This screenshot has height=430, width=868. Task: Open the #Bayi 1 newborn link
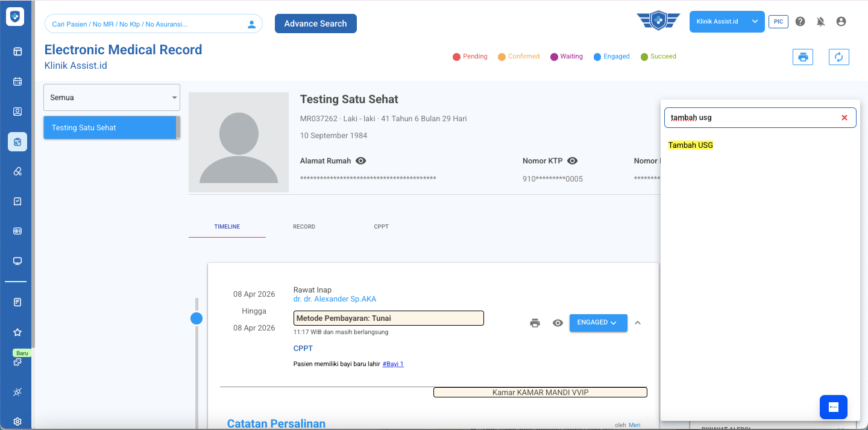tap(392, 364)
